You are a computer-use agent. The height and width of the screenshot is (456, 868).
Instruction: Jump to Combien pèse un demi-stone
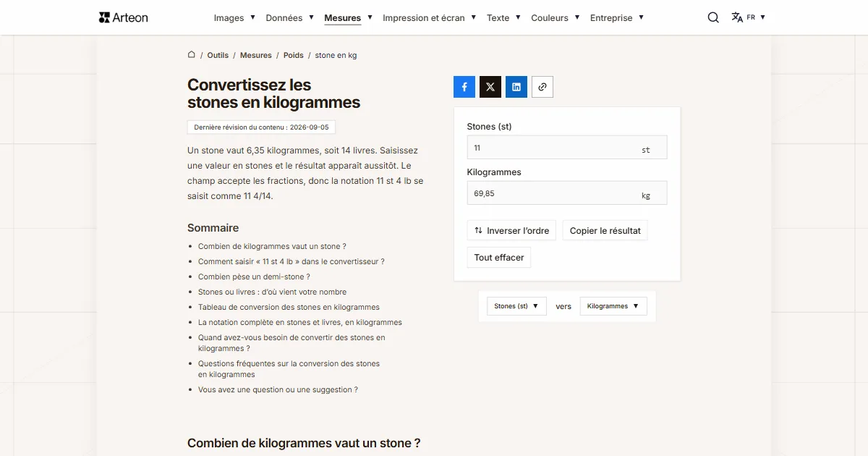(x=254, y=276)
